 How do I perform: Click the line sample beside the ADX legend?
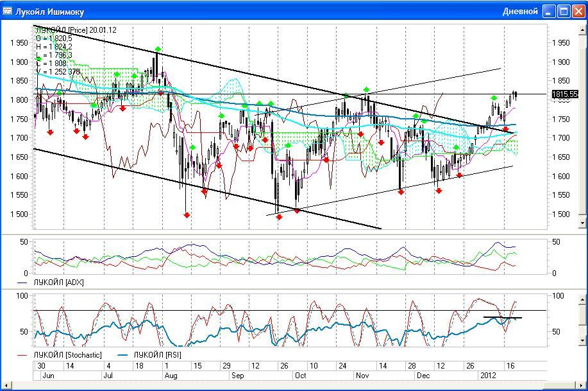[22, 283]
